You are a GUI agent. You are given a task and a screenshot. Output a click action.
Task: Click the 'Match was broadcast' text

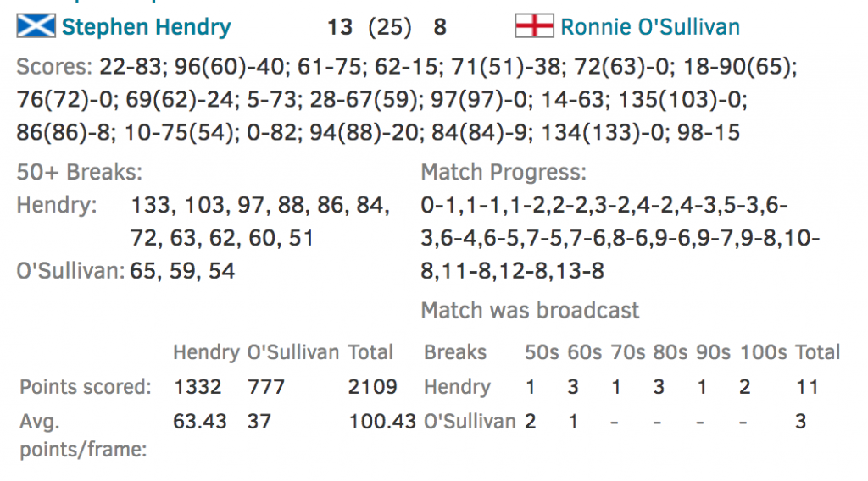530,310
